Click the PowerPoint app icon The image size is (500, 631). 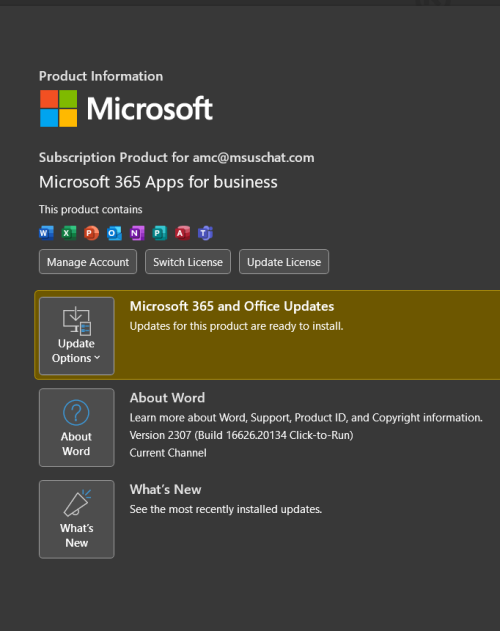pos(91,233)
